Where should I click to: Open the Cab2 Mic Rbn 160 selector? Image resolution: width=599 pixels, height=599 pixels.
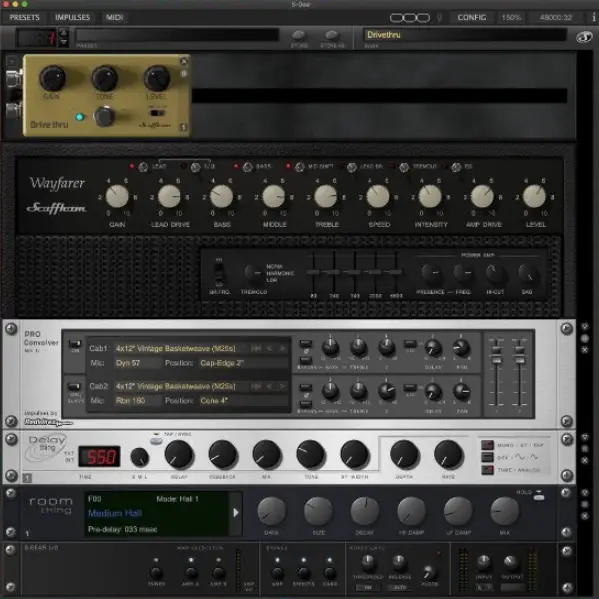138,401
